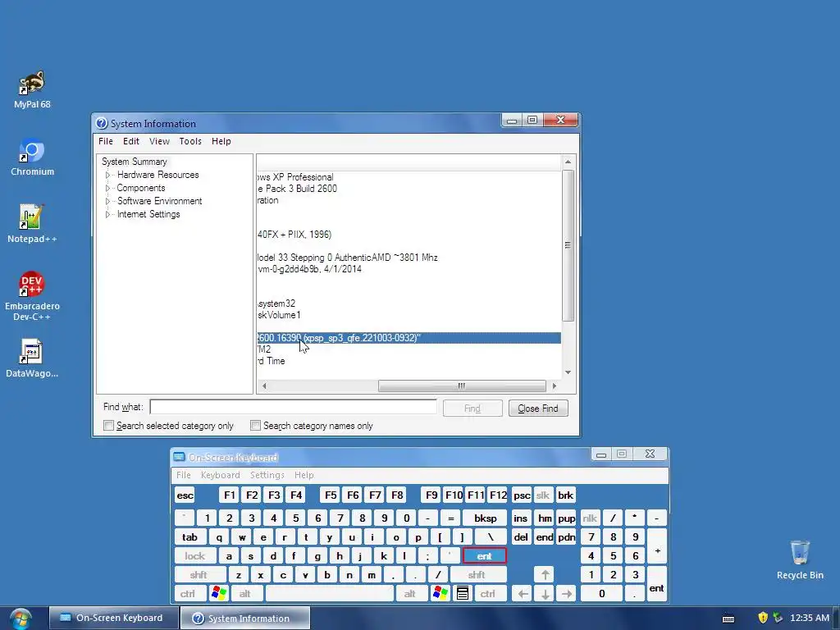Open the Tools menu in System Information
Image resolution: width=840 pixels, height=630 pixels.
(190, 141)
